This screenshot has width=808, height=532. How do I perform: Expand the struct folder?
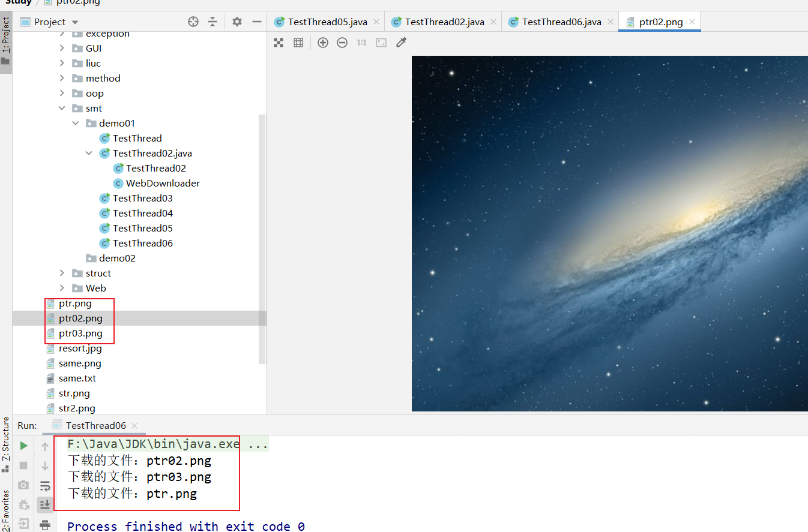62,273
